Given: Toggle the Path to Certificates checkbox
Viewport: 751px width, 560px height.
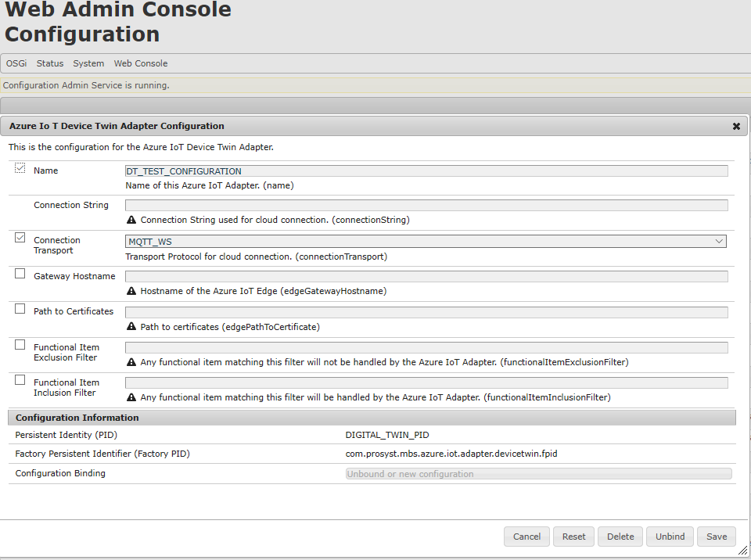Looking at the screenshot, I should point(18,307).
